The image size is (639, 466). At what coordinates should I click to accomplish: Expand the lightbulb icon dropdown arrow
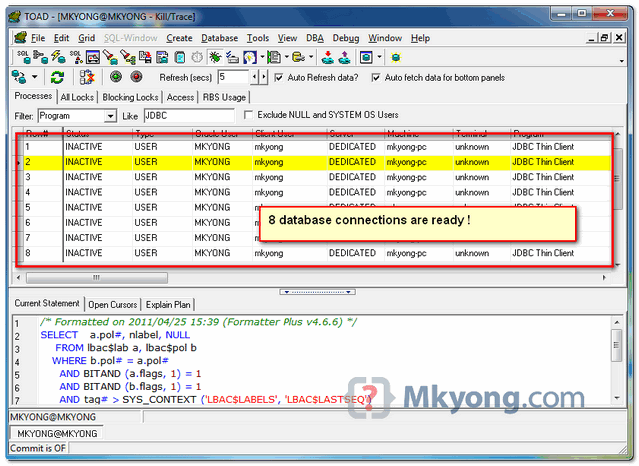(x=262, y=57)
